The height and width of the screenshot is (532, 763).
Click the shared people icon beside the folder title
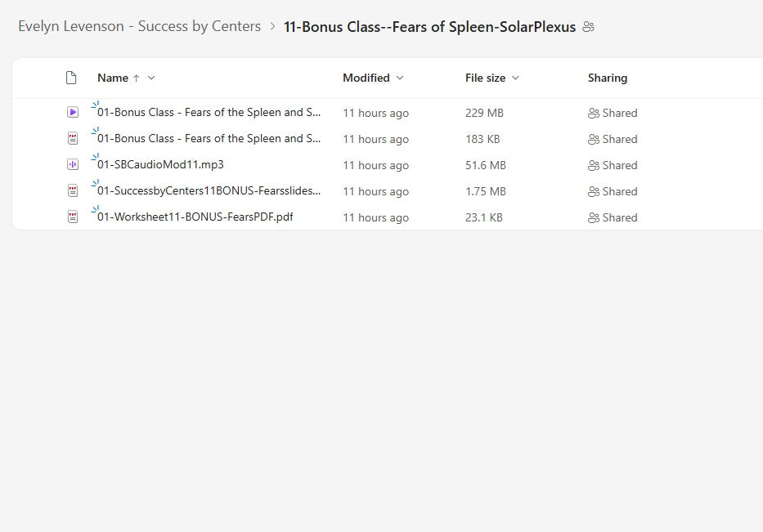(588, 27)
